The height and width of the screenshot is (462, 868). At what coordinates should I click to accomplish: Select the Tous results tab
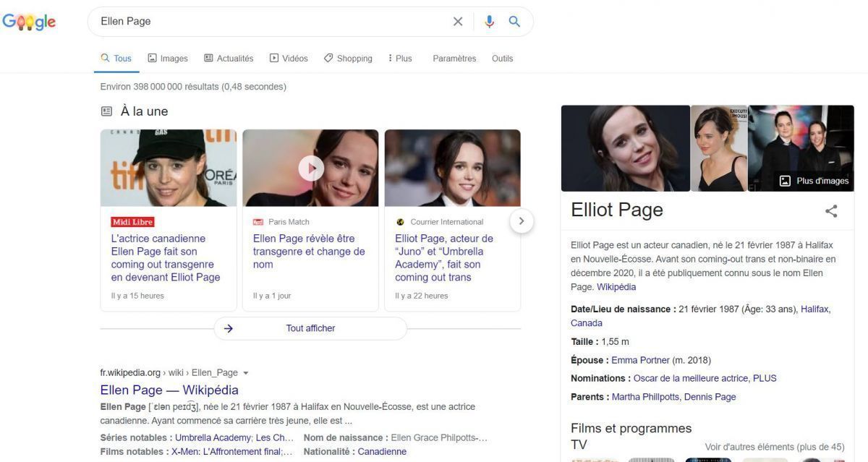tap(116, 59)
